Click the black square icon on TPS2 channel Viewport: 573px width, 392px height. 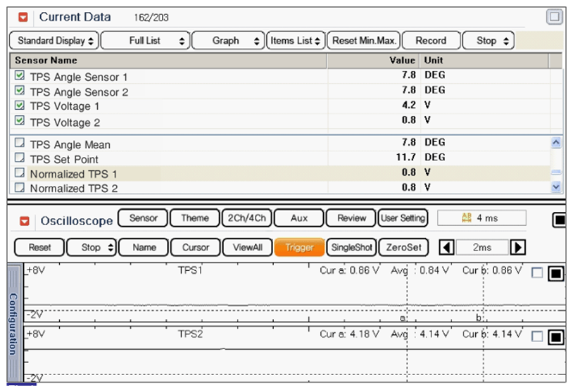555,337
